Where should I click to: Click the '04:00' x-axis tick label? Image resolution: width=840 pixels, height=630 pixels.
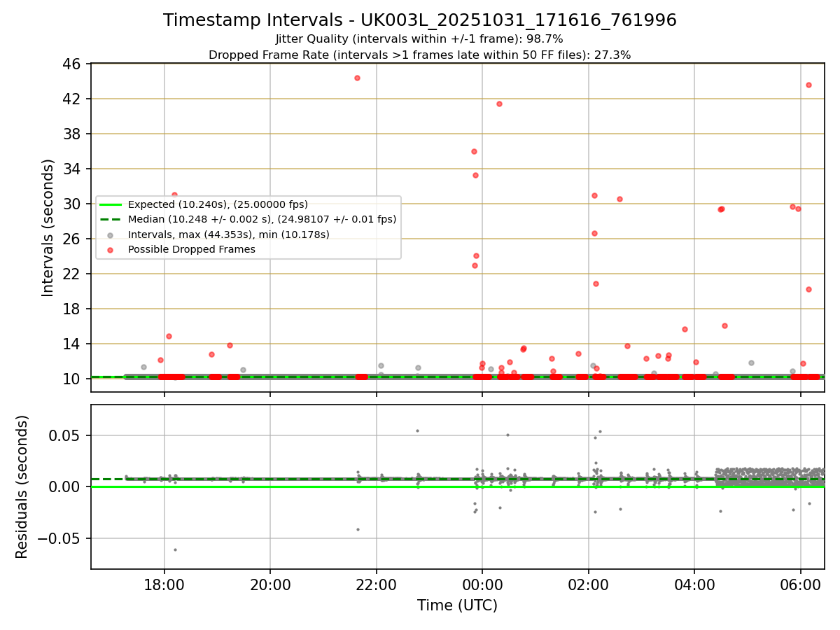(694, 584)
